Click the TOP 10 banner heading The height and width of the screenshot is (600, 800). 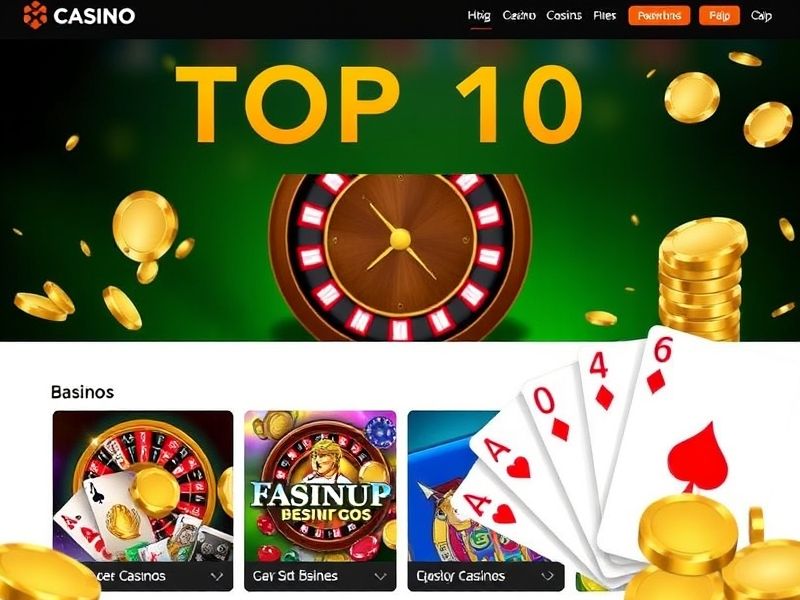pyautogui.click(x=379, y=104)
